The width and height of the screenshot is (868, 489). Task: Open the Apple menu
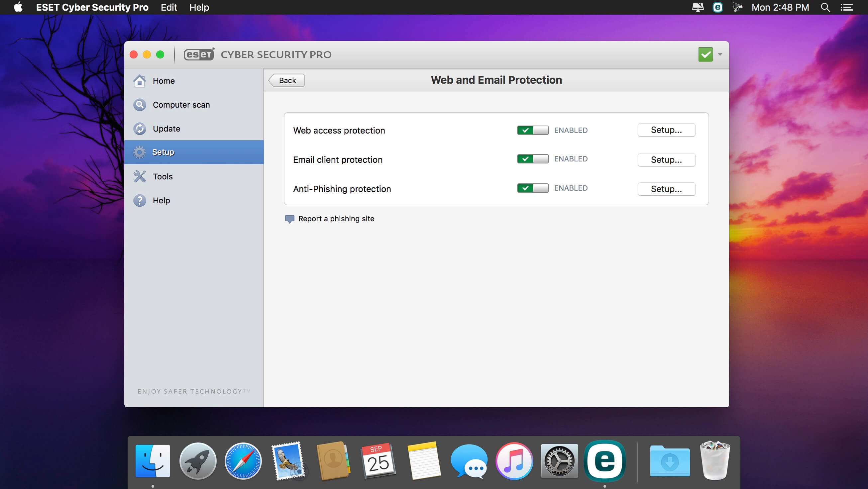(18, 7)
